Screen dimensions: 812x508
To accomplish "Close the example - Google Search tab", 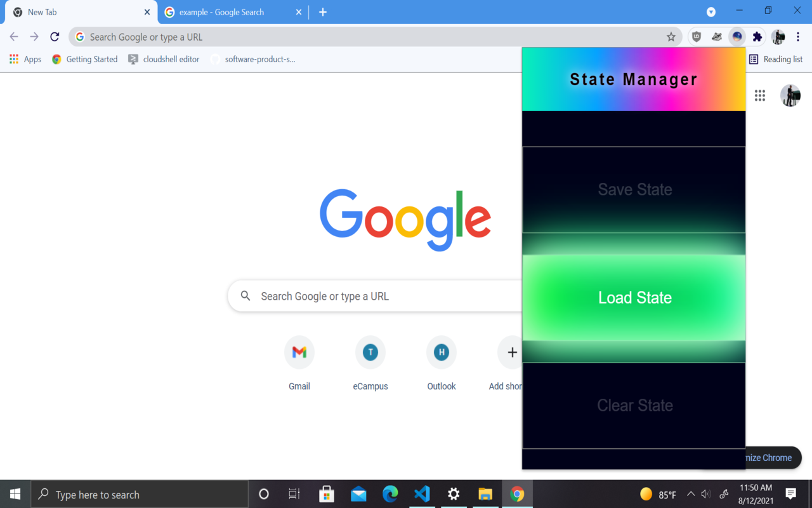I will 299,12.
